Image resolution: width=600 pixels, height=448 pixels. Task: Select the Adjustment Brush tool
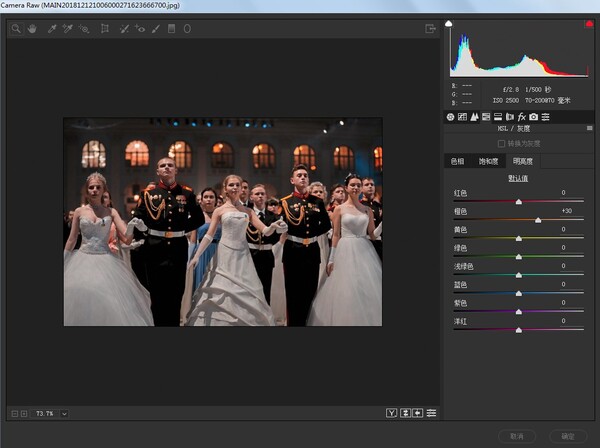(x=155, y=29)
